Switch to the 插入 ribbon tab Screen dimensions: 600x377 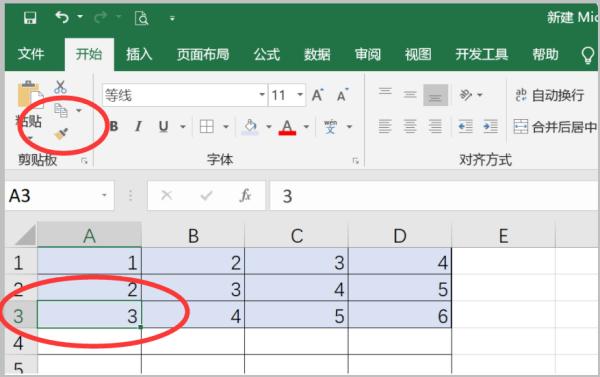click(139, 55)
